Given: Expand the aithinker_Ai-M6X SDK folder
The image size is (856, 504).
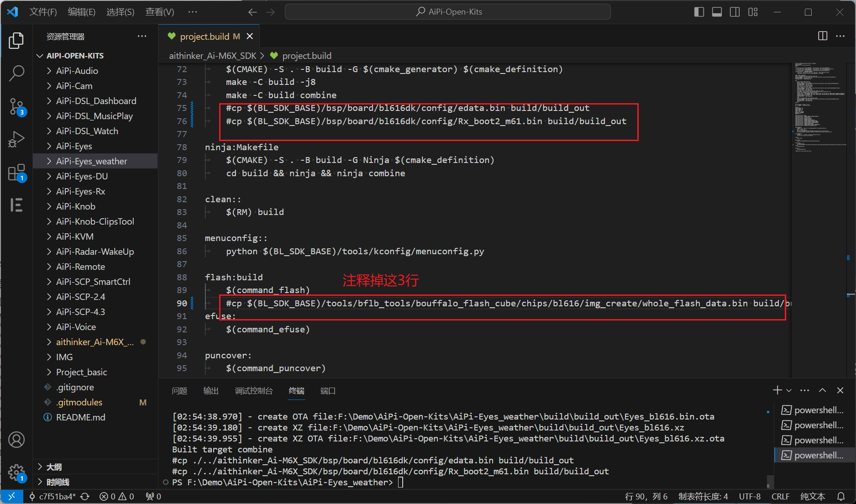Looking at the screenshot, I should 95,342.
